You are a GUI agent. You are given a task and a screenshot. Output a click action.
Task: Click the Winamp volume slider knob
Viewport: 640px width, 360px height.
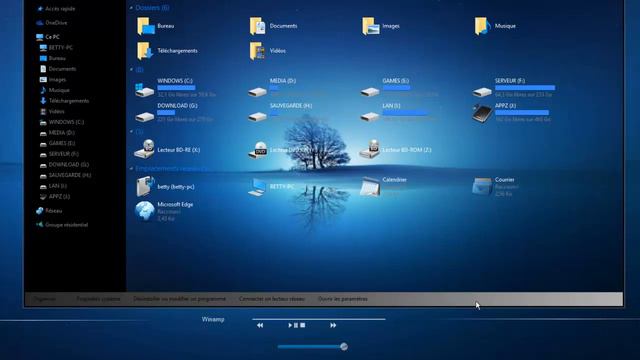(344, 347)
